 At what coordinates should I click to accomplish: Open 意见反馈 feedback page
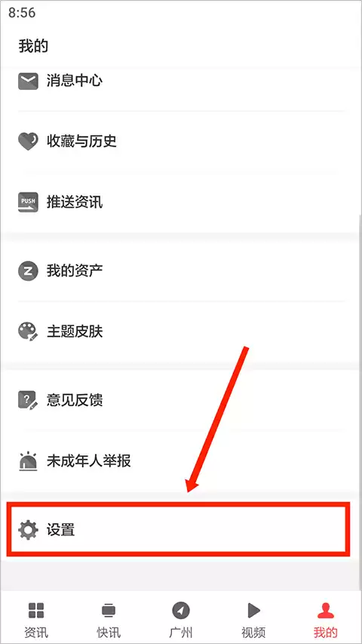181,399
